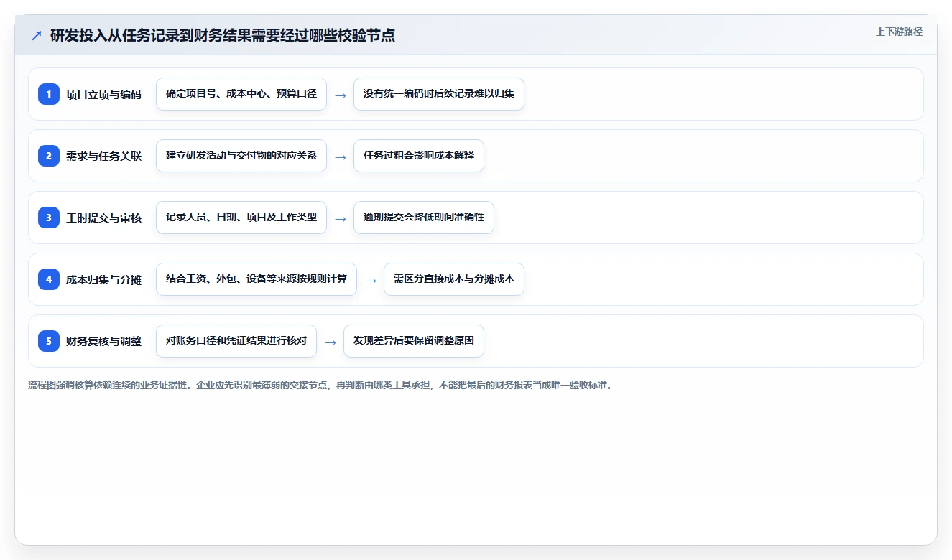The height and width of the screenshot is (560, 952).
Task: Click the 需求与任务关联 step label
Action: click(103, 156)
